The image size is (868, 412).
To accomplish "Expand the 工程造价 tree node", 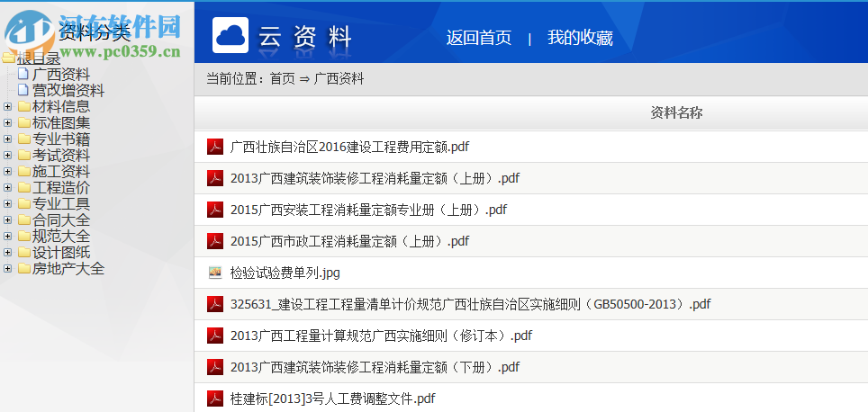I will pos(8,187).
